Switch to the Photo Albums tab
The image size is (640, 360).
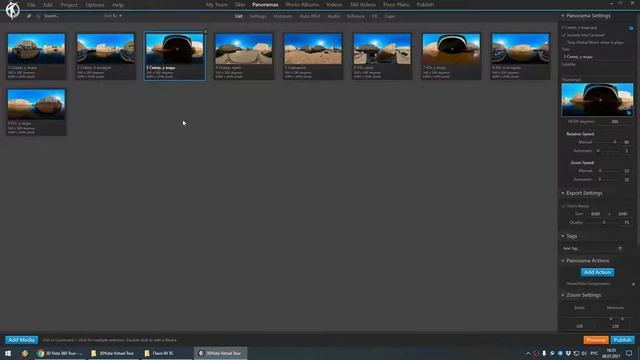302,5
